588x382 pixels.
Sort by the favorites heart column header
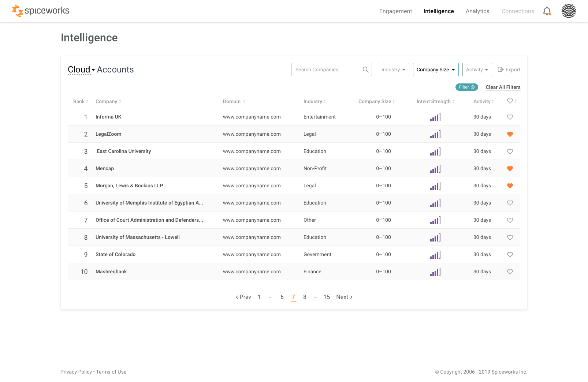pos(512,101)
